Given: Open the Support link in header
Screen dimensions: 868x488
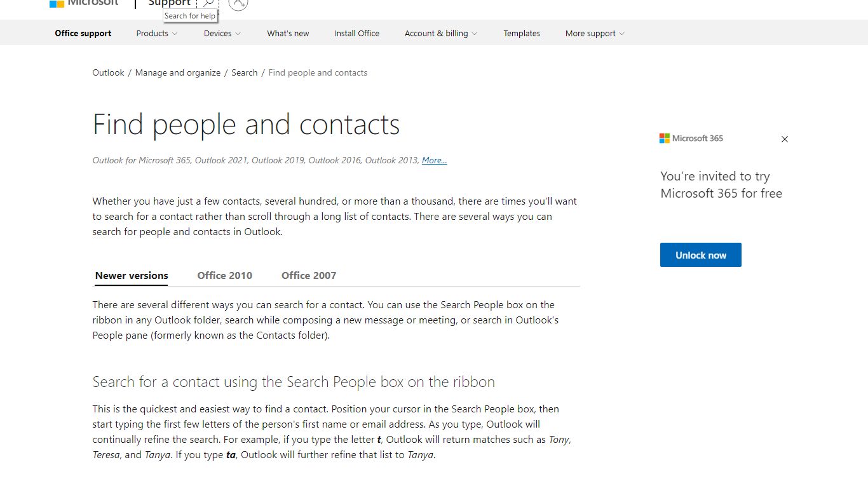Looking at the screenshot, I should pyautogui.click(x=169, y=3).
